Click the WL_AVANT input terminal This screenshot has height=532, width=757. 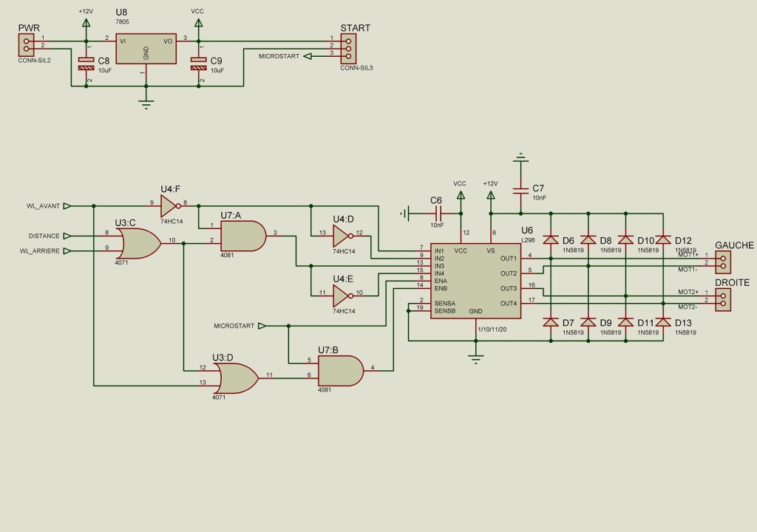tap(67, 205)
